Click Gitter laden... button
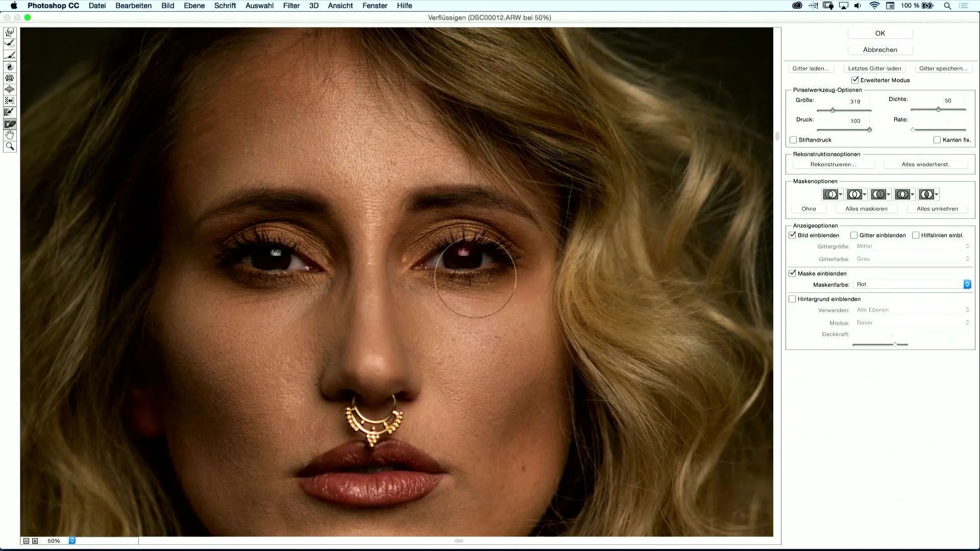 click(811, 68)
